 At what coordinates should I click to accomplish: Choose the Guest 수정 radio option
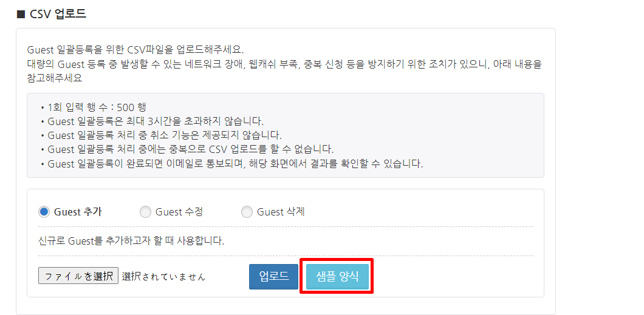point(145,212)
